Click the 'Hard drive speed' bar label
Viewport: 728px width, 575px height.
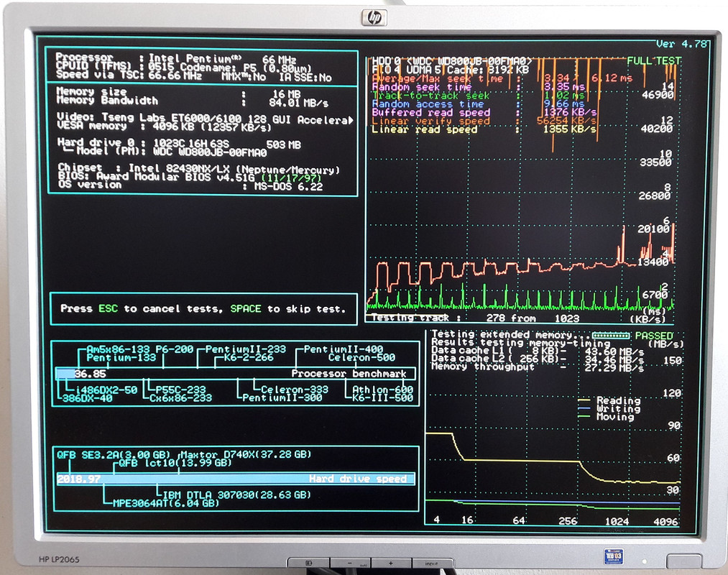click(357, 479)
